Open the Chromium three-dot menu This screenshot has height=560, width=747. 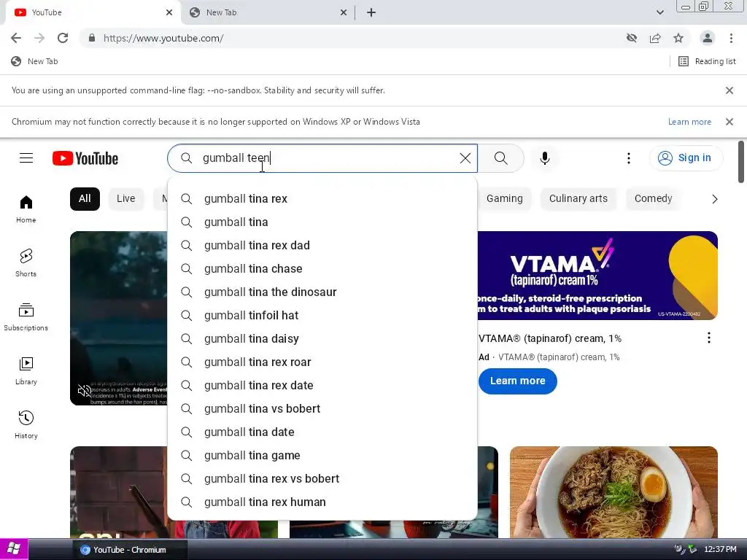731,38
